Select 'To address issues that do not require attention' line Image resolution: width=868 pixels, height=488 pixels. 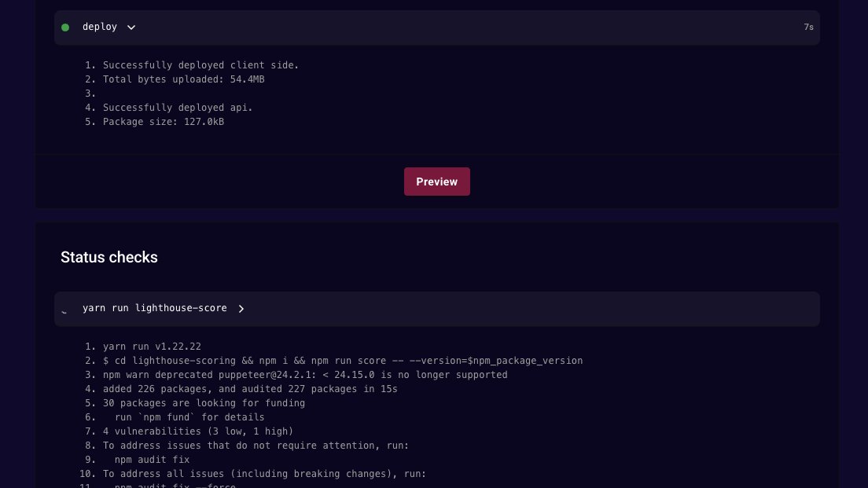[x=256, y=446]
